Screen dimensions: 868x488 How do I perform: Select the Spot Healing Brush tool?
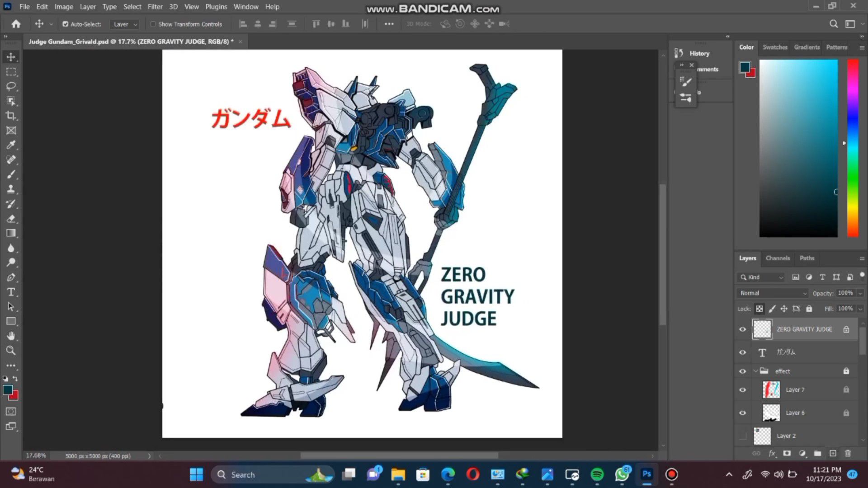click(11, 160)
